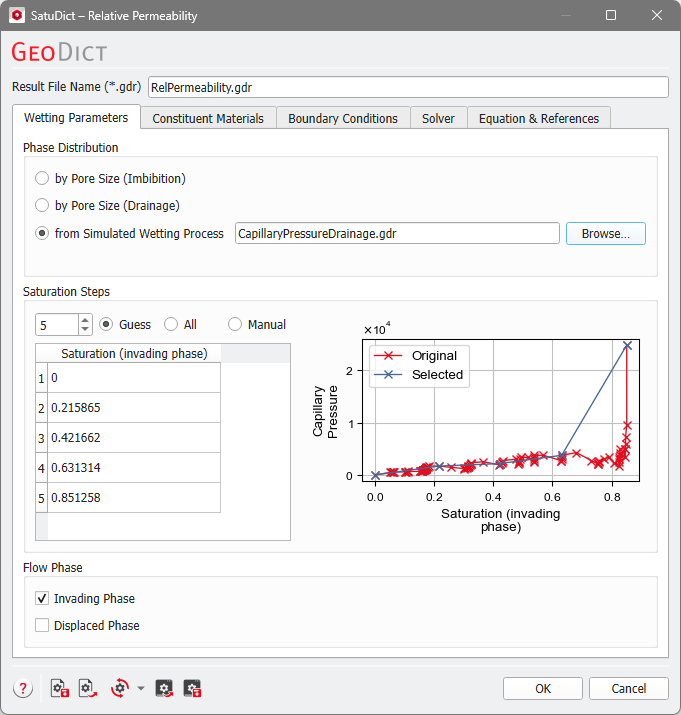Click the Cancel button
This screenshot has height=715, width=681.
(629, 688)
